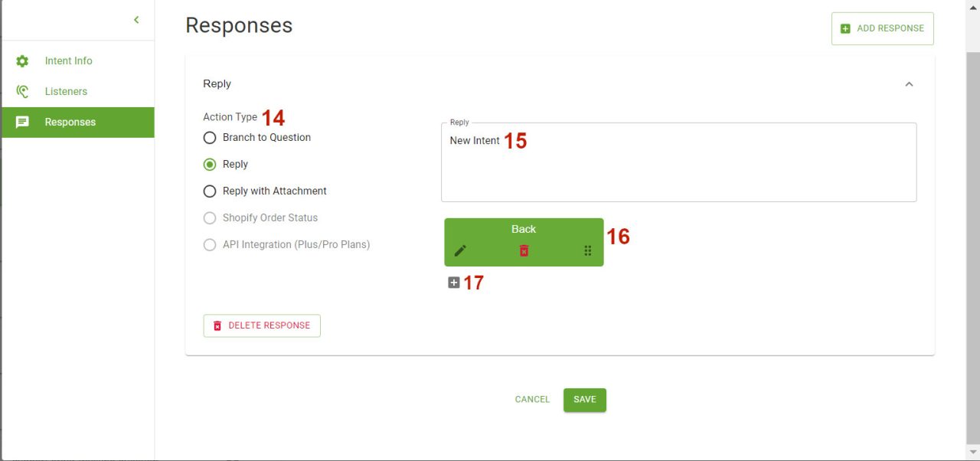The height and width of the screenshot is (461, 980).
Task: Click the red trash icon on Back button
Action: point(524,250)
